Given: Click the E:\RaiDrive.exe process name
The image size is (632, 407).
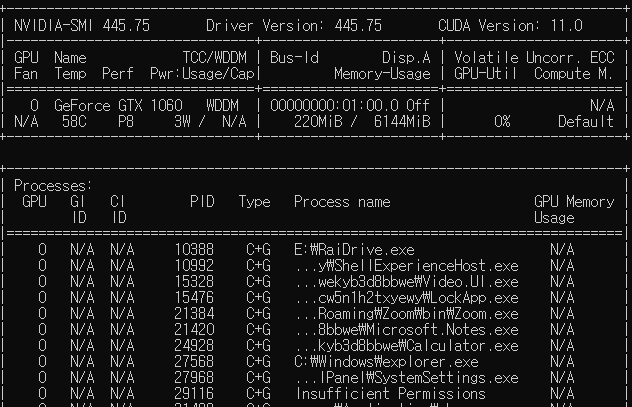Looking at the screenshot, I should [354, 250].
